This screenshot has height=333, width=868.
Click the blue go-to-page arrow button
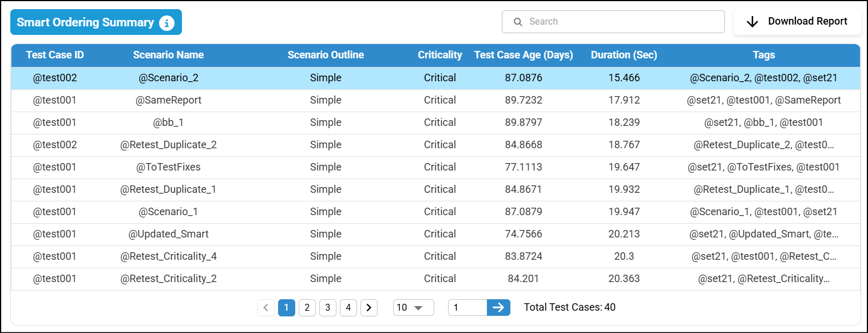pos(498,308)
